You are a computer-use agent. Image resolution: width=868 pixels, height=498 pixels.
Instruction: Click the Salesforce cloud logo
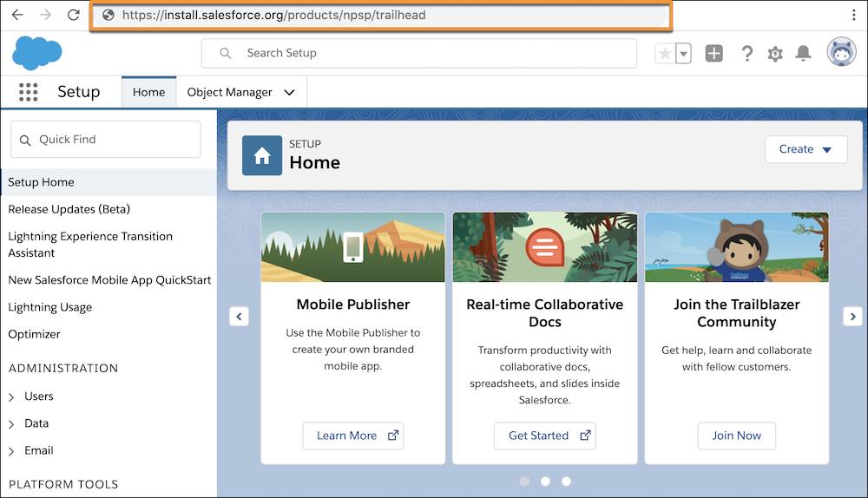pyautogui.click(x=37, y=53)
